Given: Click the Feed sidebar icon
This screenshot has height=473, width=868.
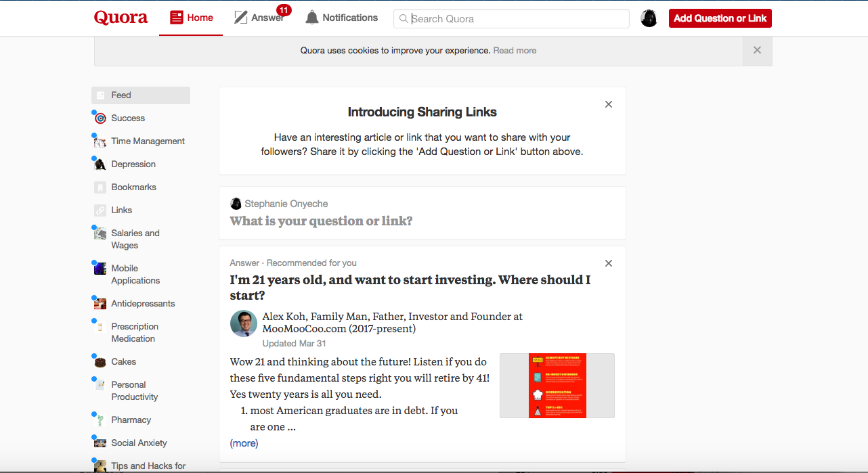Looking at the screenshot, I should (x=100, y=95).
